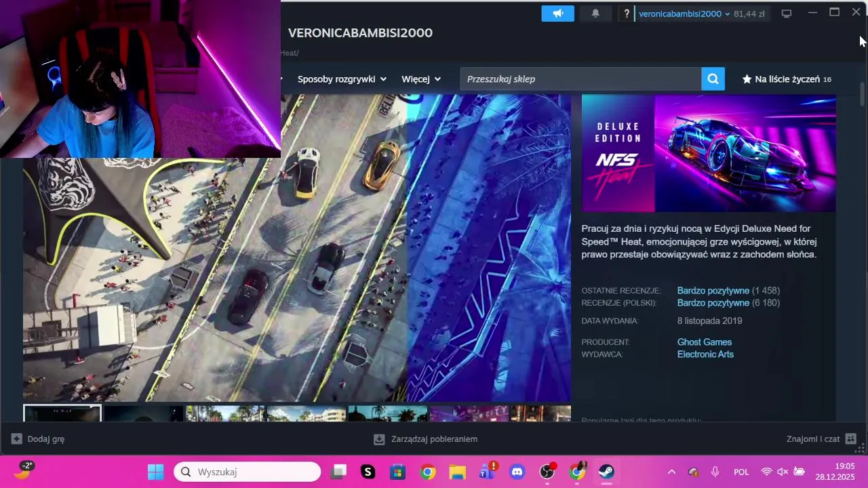
Task: Click the download icon by Zarządzaj pobieraniem
Action: pos(379,439)
